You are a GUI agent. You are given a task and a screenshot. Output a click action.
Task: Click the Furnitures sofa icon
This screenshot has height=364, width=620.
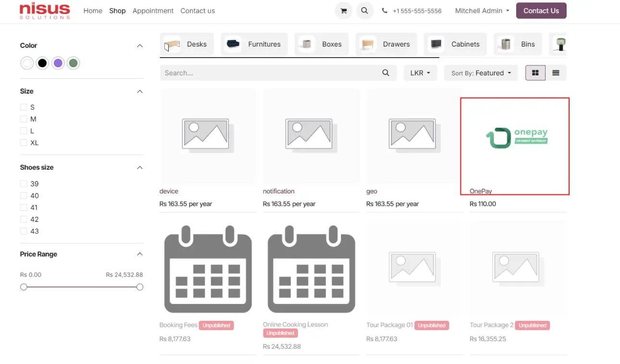coord(233,44)
